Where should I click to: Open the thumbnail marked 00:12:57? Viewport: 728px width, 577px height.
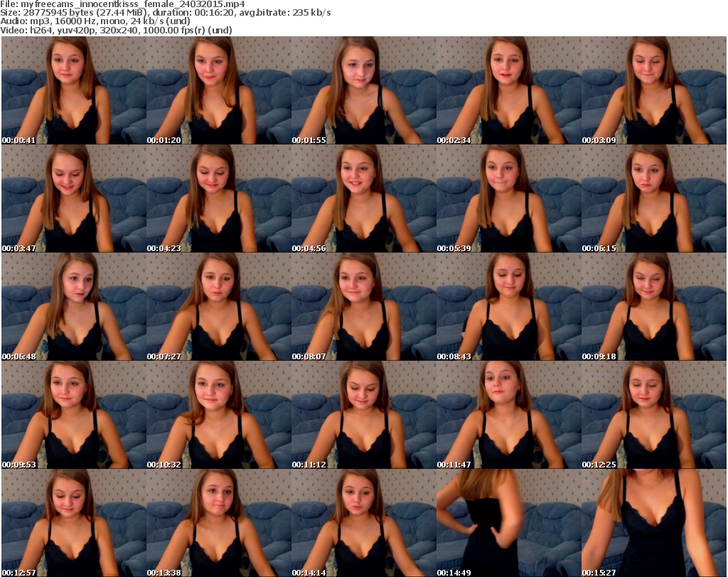74,523
